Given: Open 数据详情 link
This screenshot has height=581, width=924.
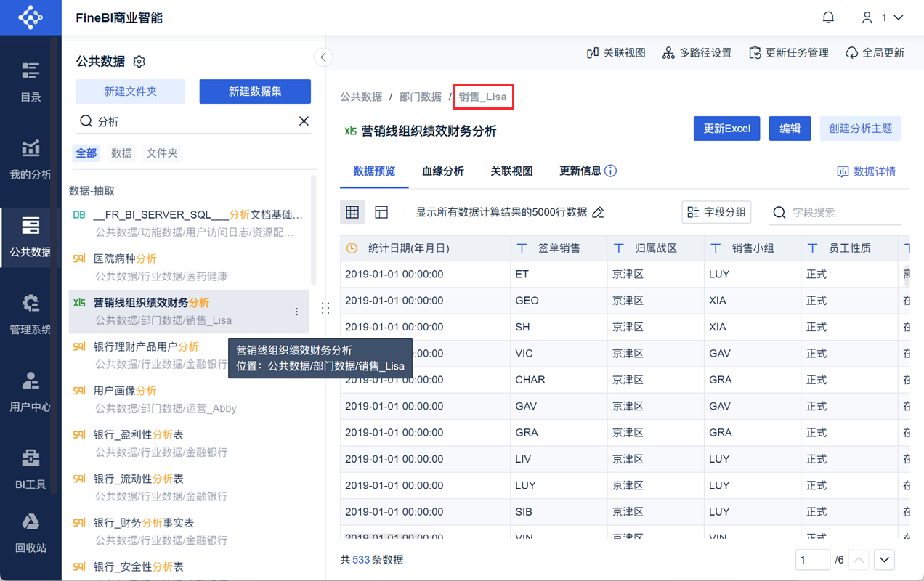Looking at the screenshot, I should (867, 171).
